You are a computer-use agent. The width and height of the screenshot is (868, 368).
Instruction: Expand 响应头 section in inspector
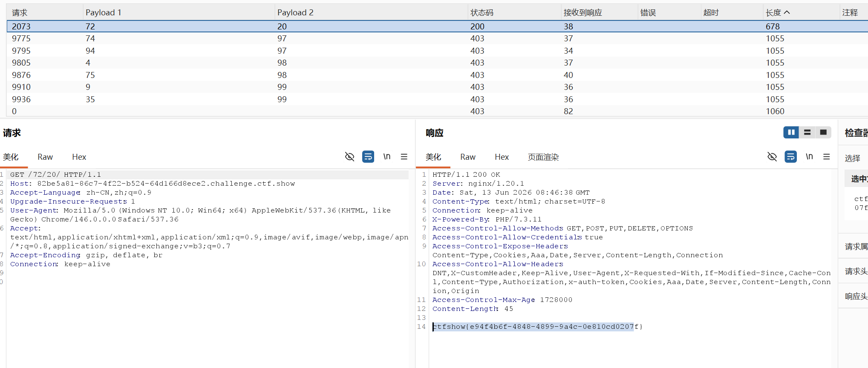tap(856, 296)
